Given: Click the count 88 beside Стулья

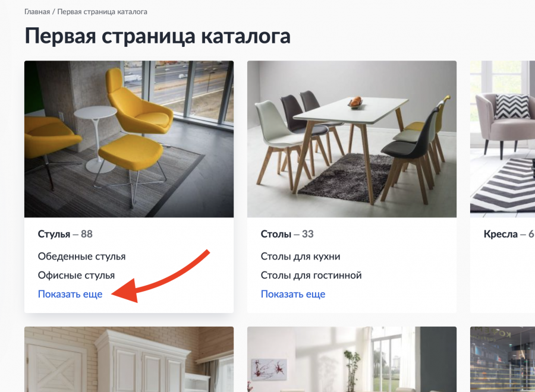Looking at the screenshot, I should (x=87, y=234).
